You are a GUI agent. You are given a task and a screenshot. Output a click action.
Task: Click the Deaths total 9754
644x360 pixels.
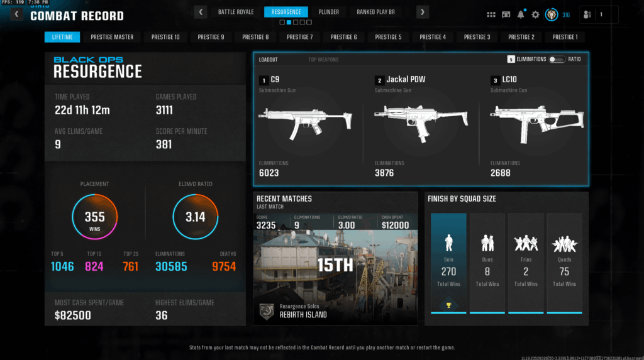[224, 267]
